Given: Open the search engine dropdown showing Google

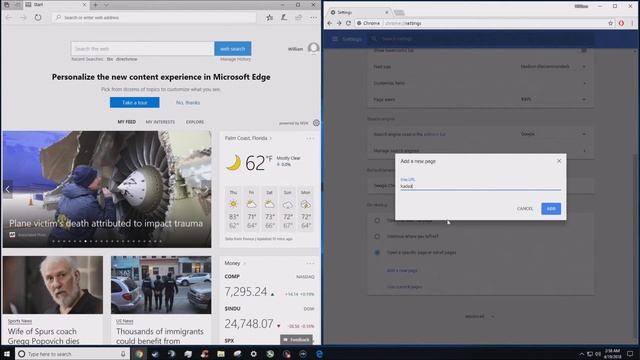Looking at the screenshot, I should click(553, 134).
